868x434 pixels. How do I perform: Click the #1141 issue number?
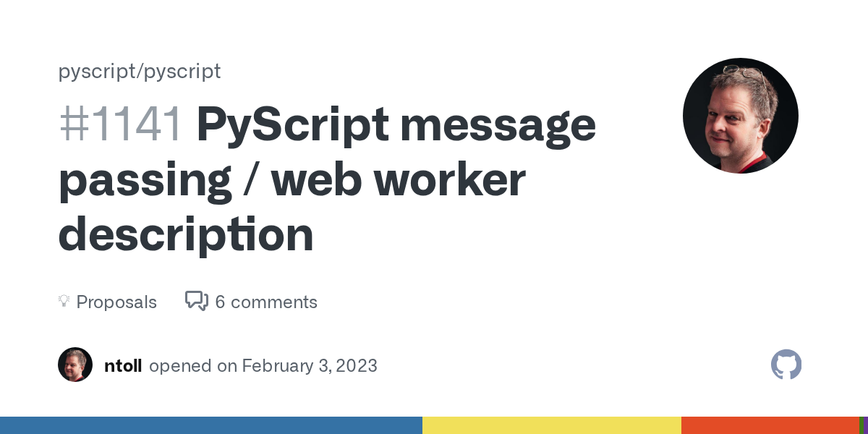[120, 124]
